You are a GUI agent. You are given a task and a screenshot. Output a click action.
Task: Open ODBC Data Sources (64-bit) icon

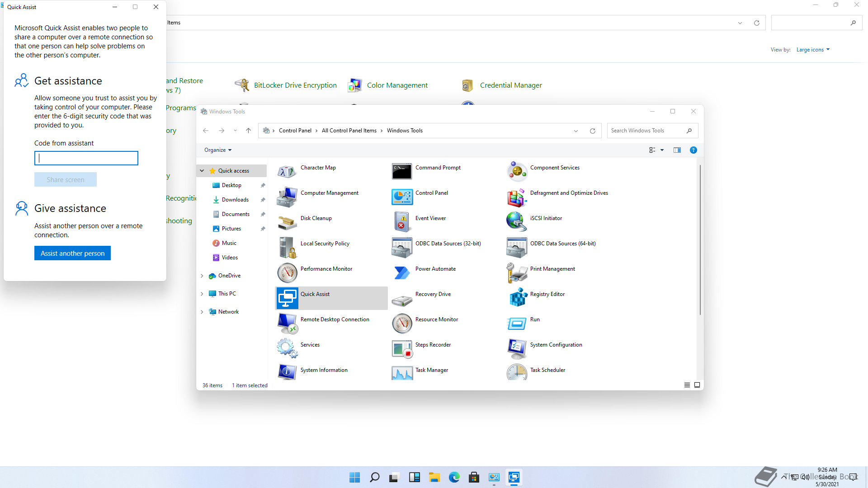coord(516,248)
